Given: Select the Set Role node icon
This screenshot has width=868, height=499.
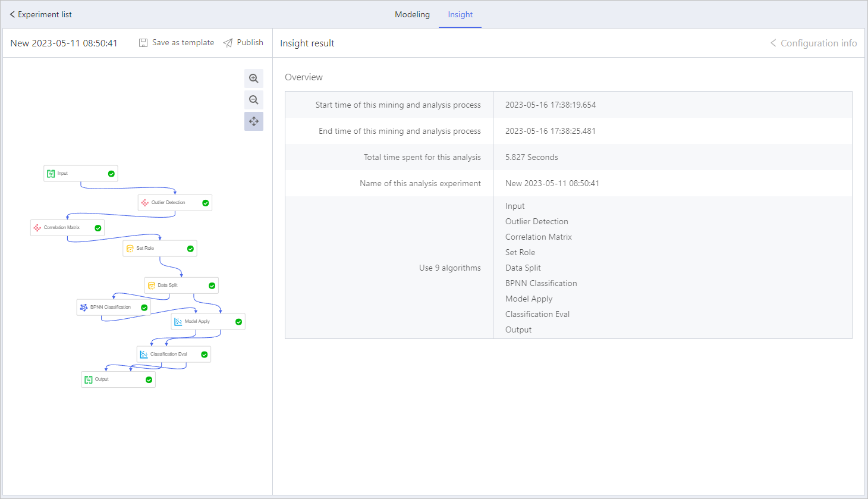Looking at the screenshot, I should (131, 248).
